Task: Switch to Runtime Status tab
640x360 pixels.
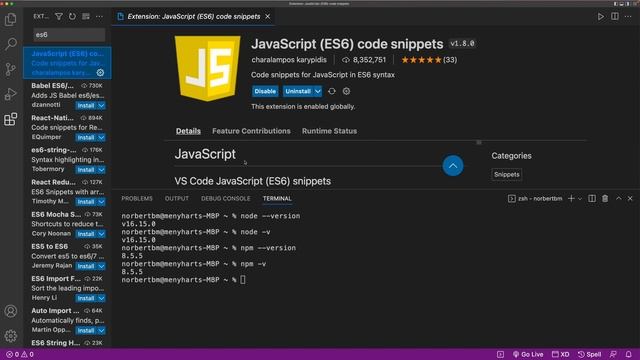Action: 329,131
